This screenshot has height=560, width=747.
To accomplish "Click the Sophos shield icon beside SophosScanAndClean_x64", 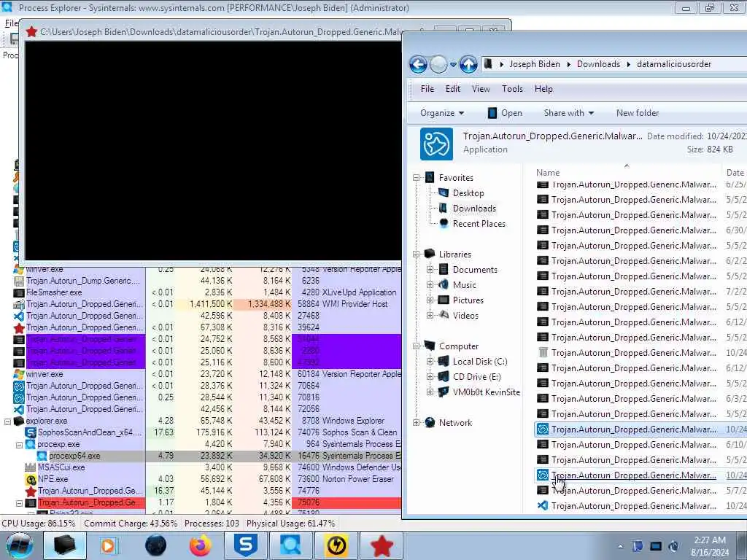I will (x=31, y=432).
